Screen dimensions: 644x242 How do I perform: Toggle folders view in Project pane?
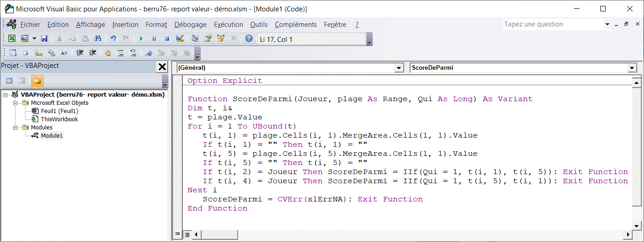click(37, 81)
